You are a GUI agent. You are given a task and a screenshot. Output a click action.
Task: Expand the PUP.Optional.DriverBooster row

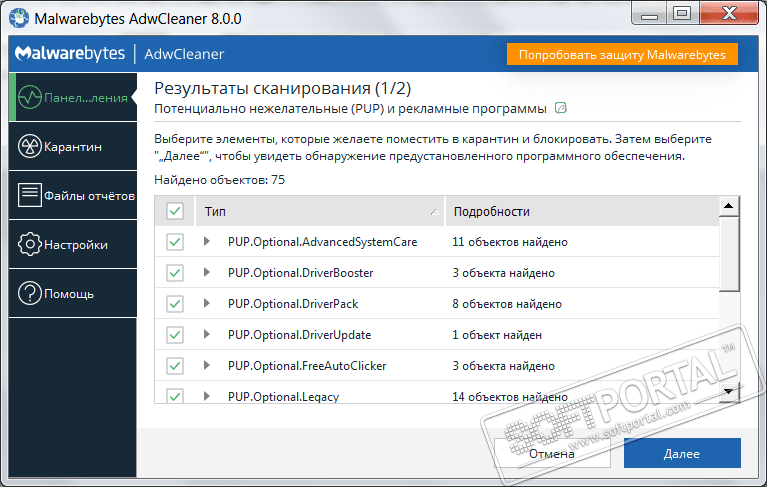pyautogui.click(x=207, y=272)
